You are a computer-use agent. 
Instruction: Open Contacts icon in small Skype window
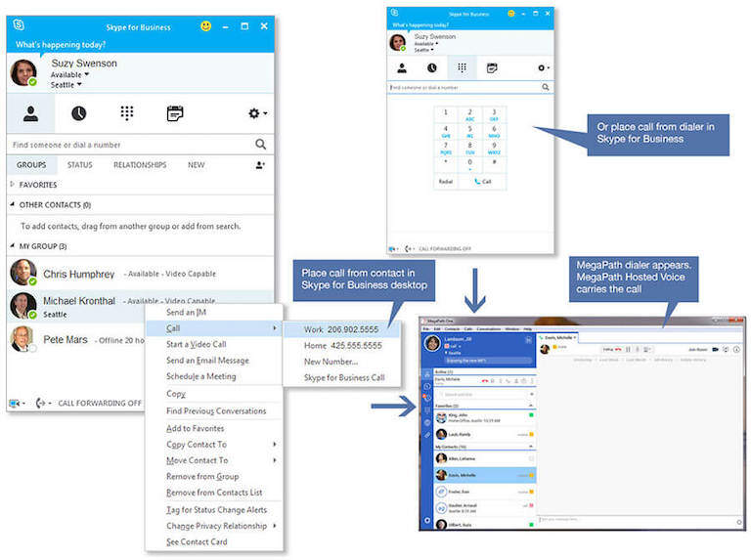[x=402, y=68]
